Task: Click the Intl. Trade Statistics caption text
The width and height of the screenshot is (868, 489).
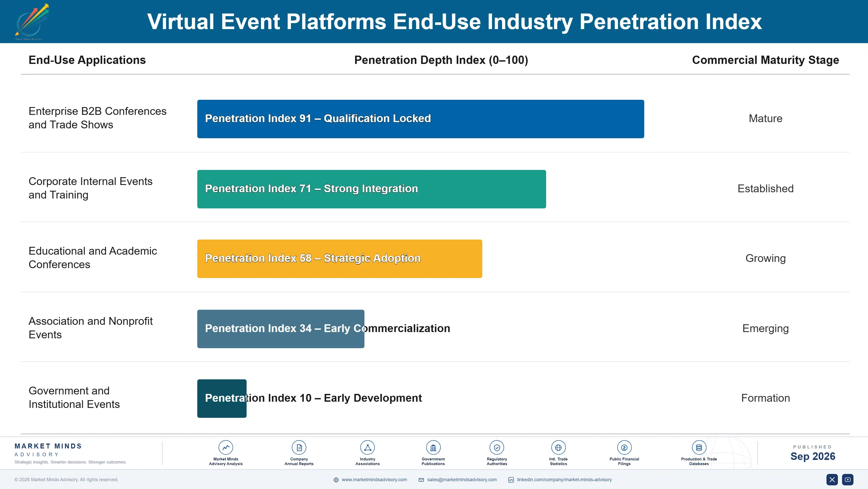Action: (558, 461)
